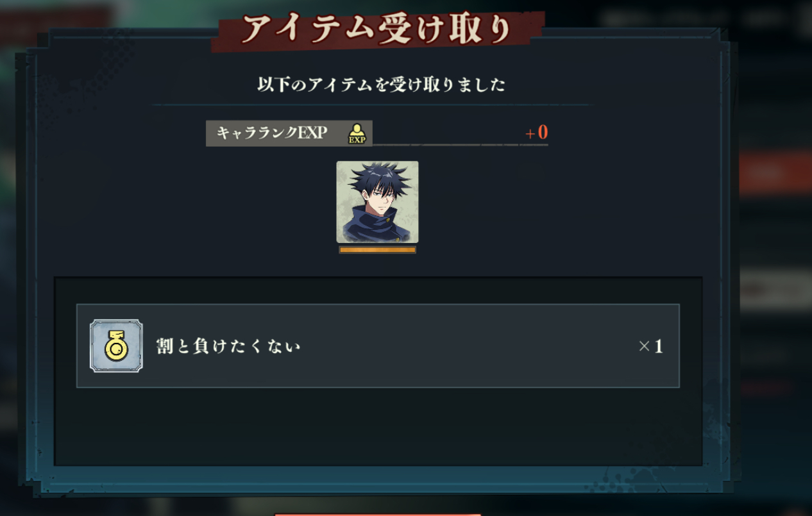Viewport: 812px width, 516px height.
Task: Click the dark-haired character portrait
Action: pyautogui.click(x=377, y=202)
